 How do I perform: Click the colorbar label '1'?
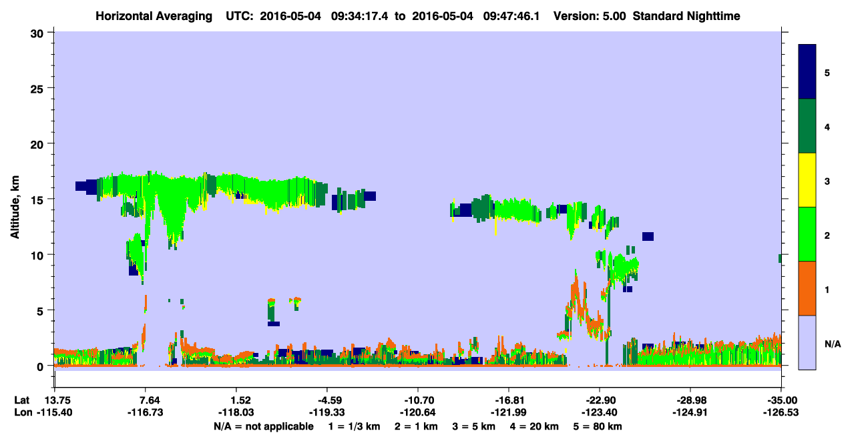coord(827,289)
